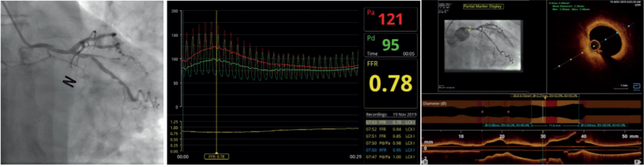Click the large yellow FFR 0.78 value
The height and width of the screenshot is (167, 644).
[391, 83]
